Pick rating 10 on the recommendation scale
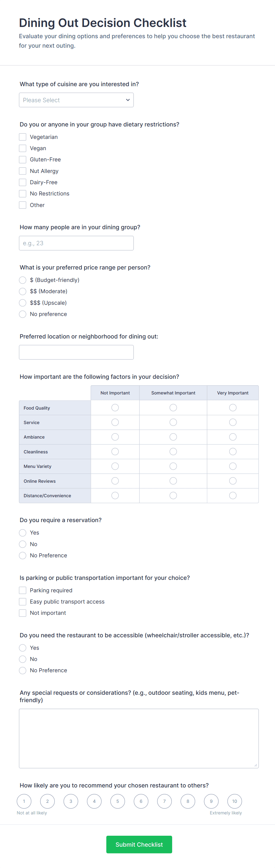Screen dimensions: 275x868 (x=234, y=801)
